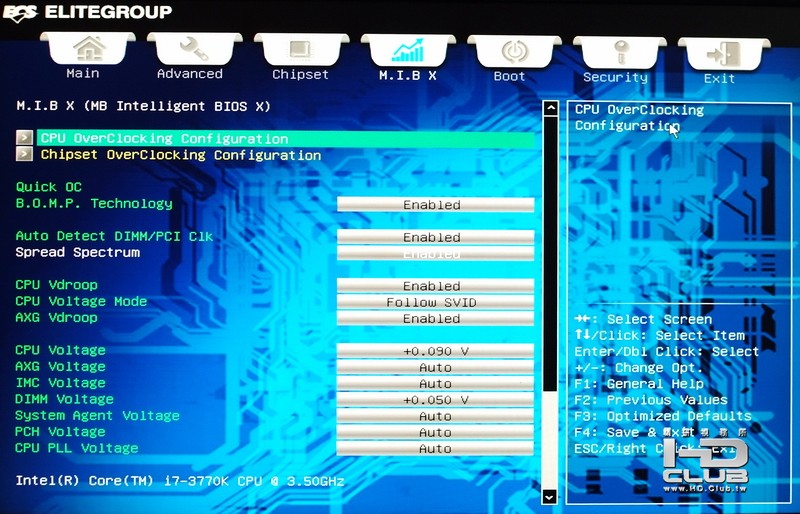
Task: Select the IMC Voltage label
Action: [x=60, y=383]
